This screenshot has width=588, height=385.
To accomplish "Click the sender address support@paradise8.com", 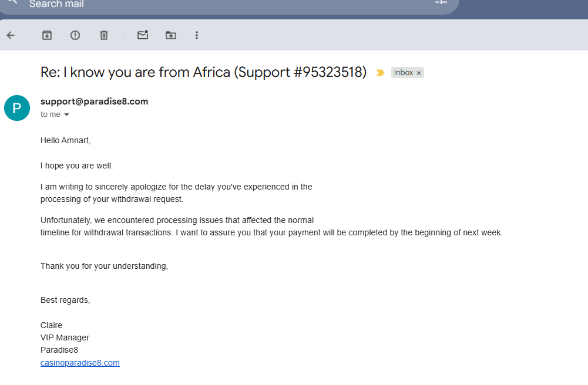I will pyautogui.click(x=94, y=102).
